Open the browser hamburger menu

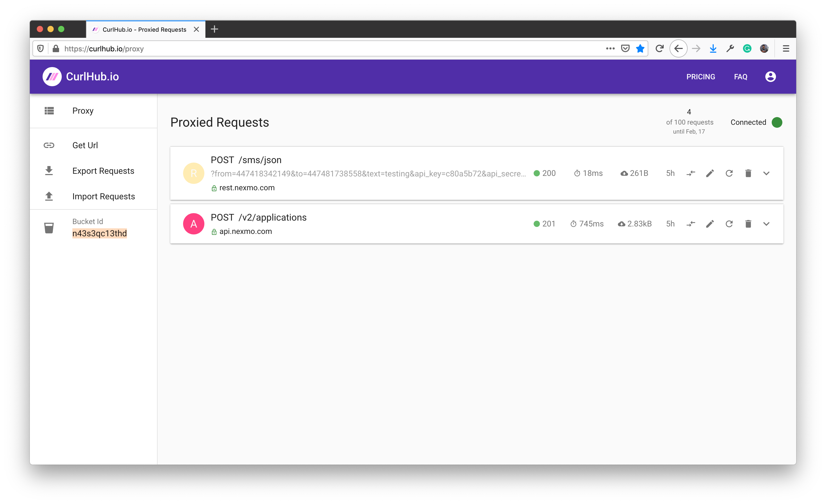(786, 49)
